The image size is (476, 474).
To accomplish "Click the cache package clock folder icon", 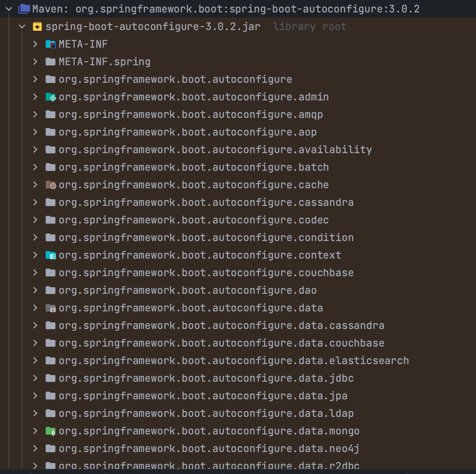I will [51, 185].
